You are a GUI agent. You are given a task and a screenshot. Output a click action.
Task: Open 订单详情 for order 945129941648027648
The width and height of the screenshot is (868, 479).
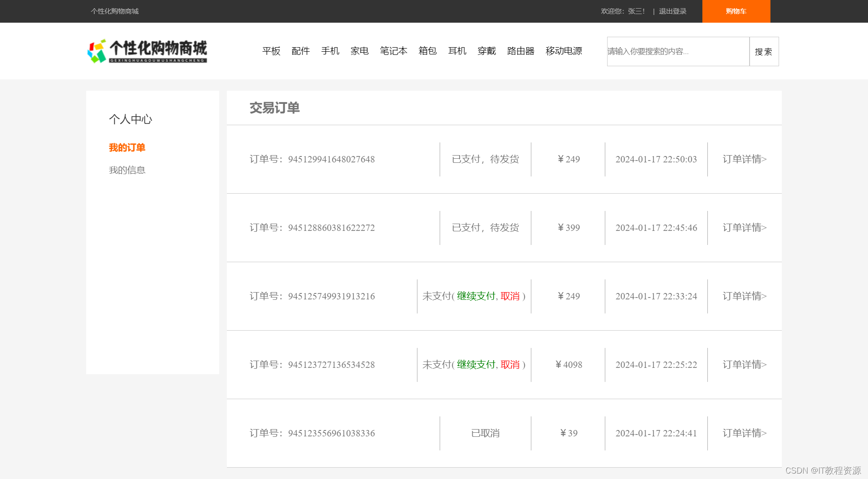[x=745, y=159]
